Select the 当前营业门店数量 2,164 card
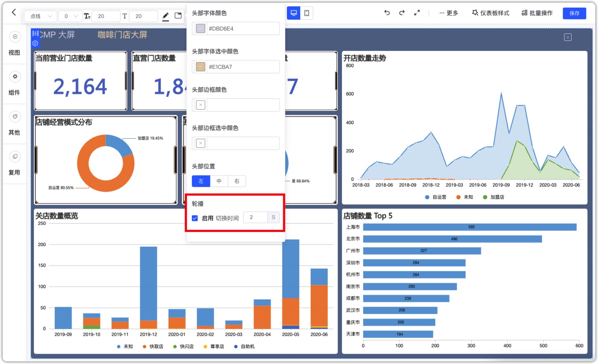Screen dimensions: 598x364 [80, 81]
